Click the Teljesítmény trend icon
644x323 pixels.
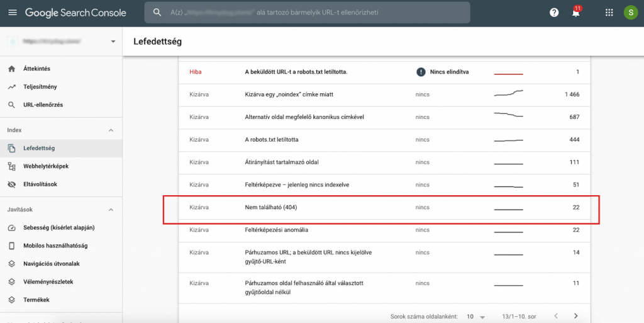point(11,87)
